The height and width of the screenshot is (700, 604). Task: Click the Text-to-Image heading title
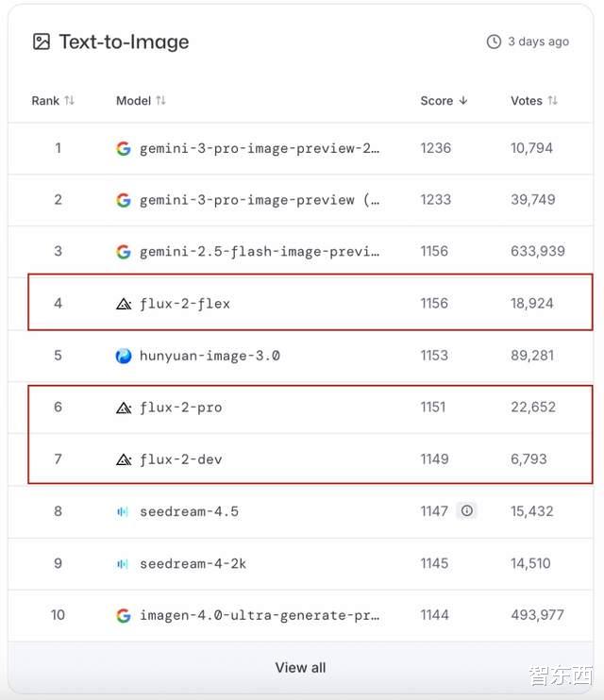point(124,42)
